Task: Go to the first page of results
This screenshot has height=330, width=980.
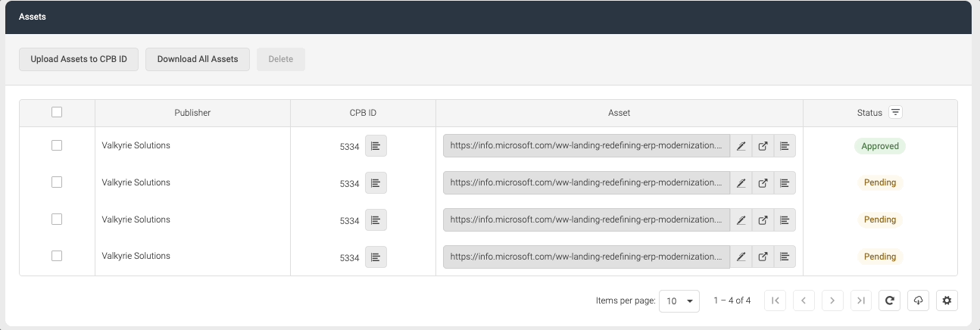Action: tap(775, 300)
